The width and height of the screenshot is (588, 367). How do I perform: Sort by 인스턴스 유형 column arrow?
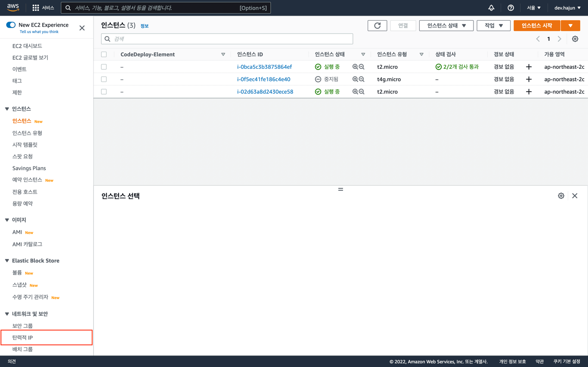pos(421,55)
